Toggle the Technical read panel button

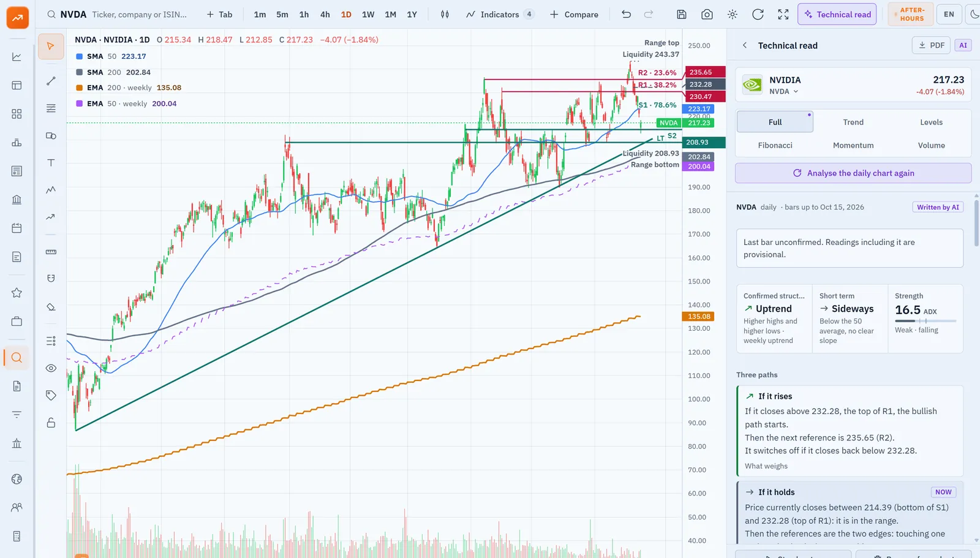click(837, 14)
